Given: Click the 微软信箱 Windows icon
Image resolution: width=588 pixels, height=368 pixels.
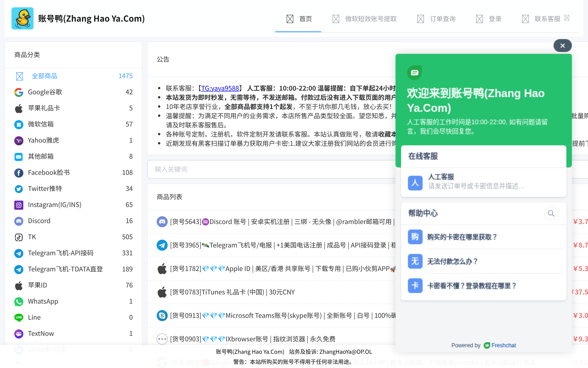Looking at the screenshot, I should click(x=19, y=124).
